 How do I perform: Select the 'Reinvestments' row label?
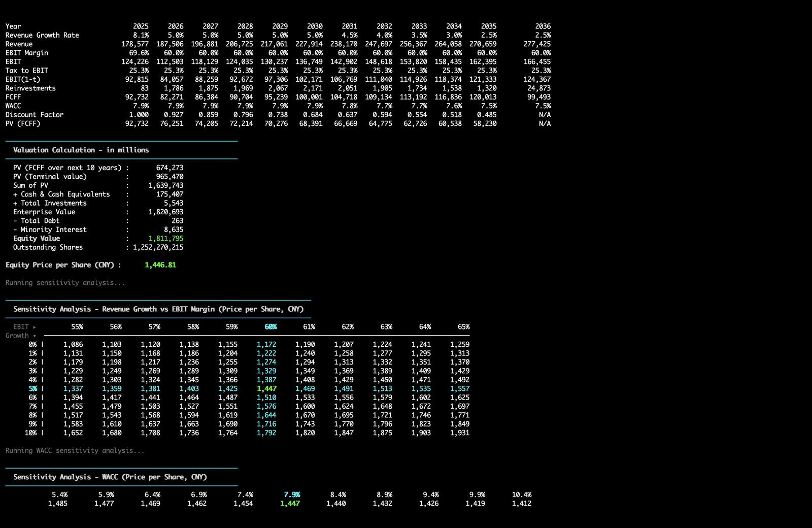click(30, 88)
